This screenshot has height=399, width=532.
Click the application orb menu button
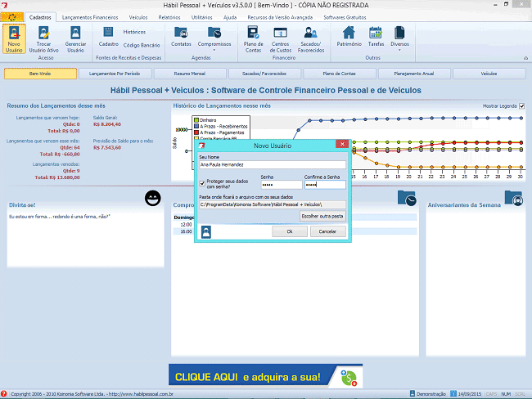12,17
